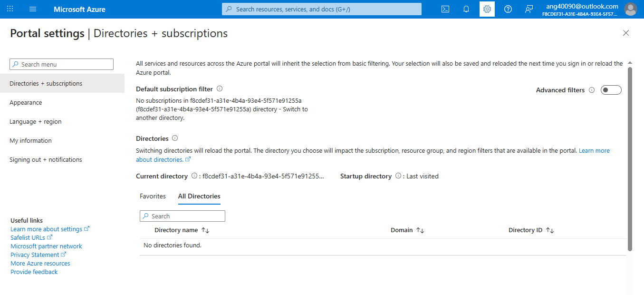Sort by Directory name column arrows

(x=205, y=230)
